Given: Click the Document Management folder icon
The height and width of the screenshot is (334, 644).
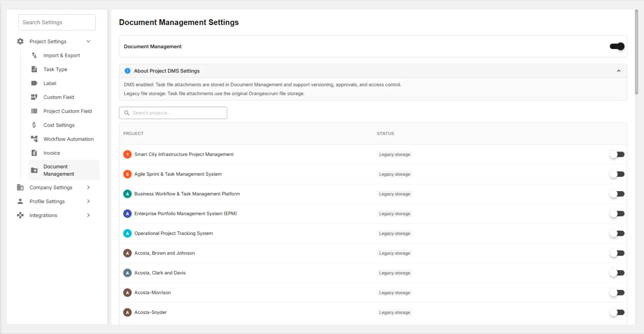Looking at the screenshot, I should click(x=34, y=170).
